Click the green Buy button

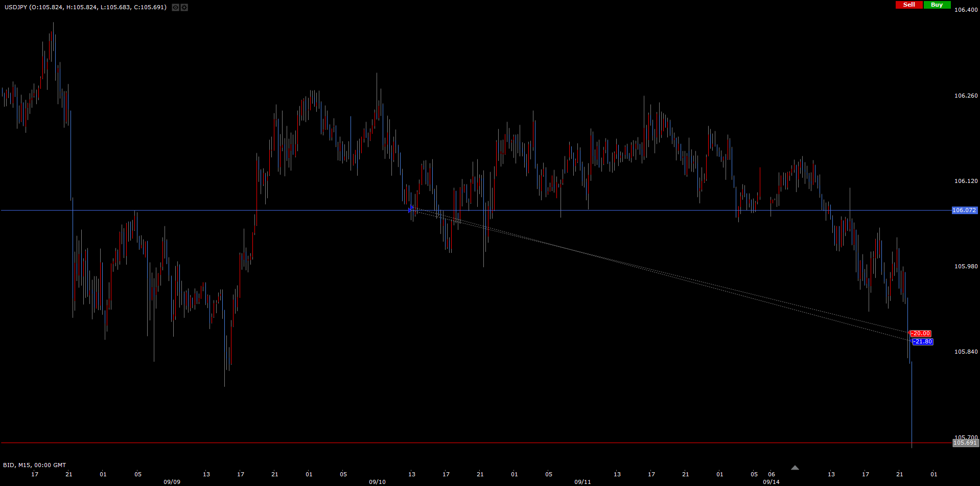coord(937,5)
